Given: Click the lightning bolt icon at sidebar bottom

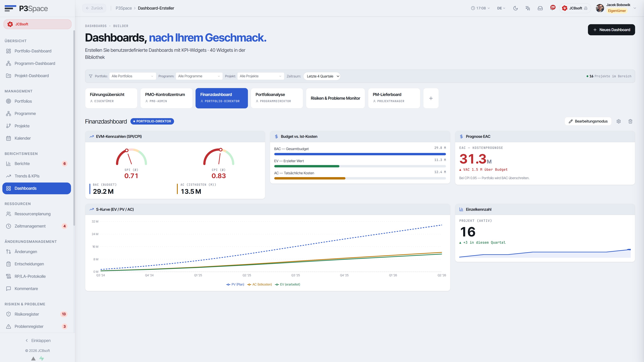Looking at the screenshot, I should point(41,358).
